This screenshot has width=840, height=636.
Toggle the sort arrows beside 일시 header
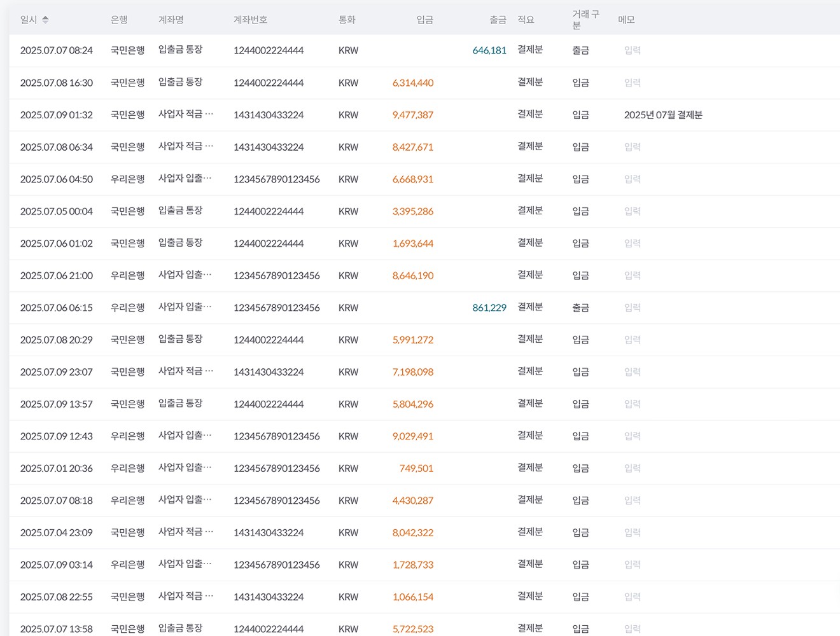pyautogui.click(x=45, y=19)
